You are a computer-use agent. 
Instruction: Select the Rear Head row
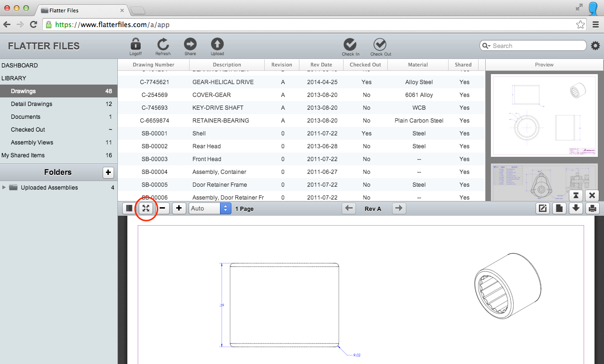point(301,146)
